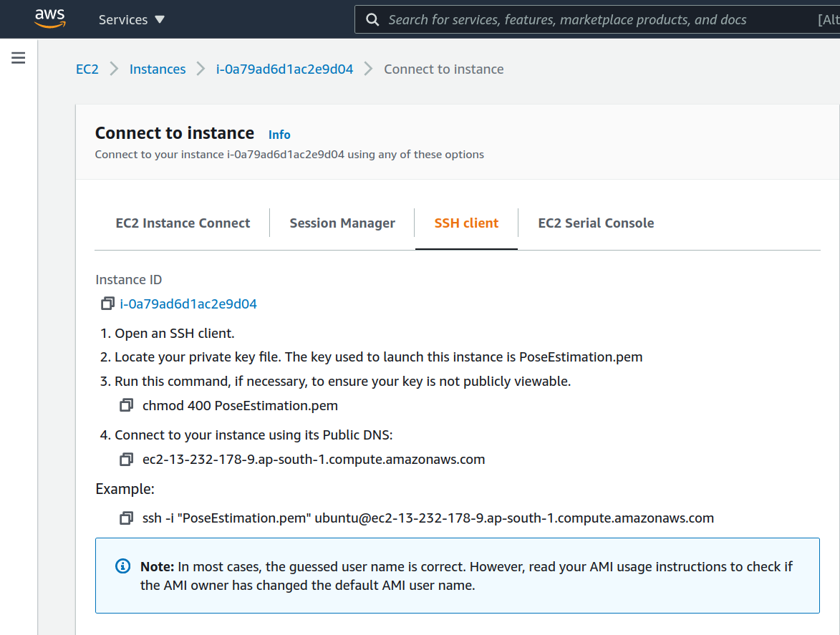840x635 pixels.
Task: Copy the instance ID using the copy icon
Action: coord(107,304)
